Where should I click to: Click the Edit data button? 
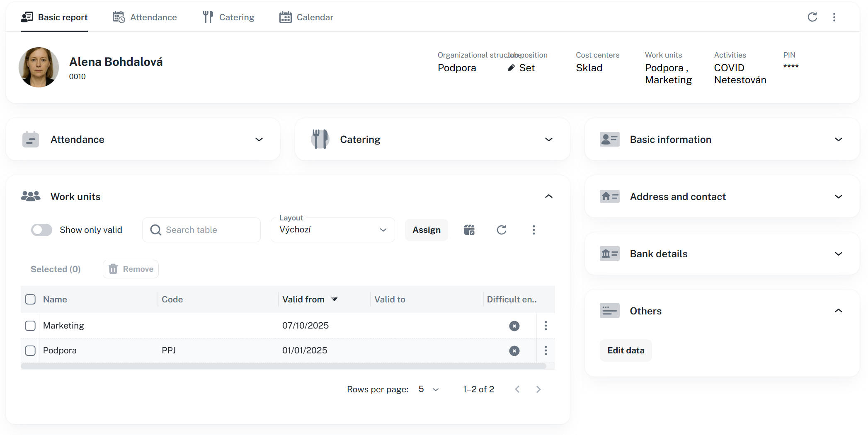[x=626, y=350]
